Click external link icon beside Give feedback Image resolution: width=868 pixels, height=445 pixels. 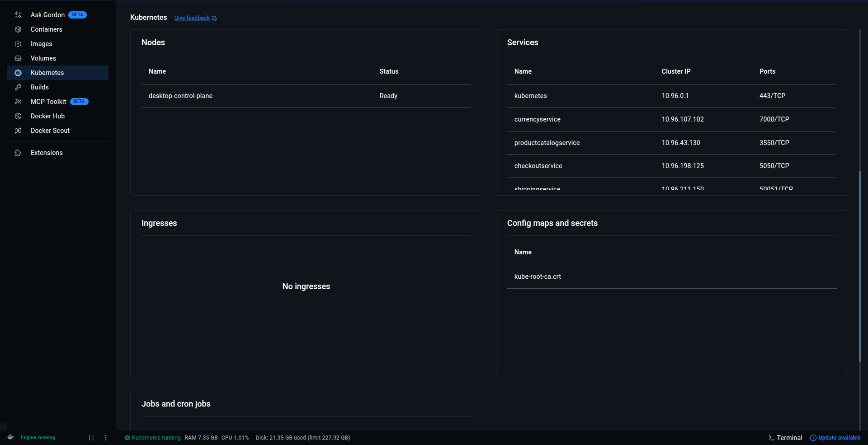click(x=214, y=19)
